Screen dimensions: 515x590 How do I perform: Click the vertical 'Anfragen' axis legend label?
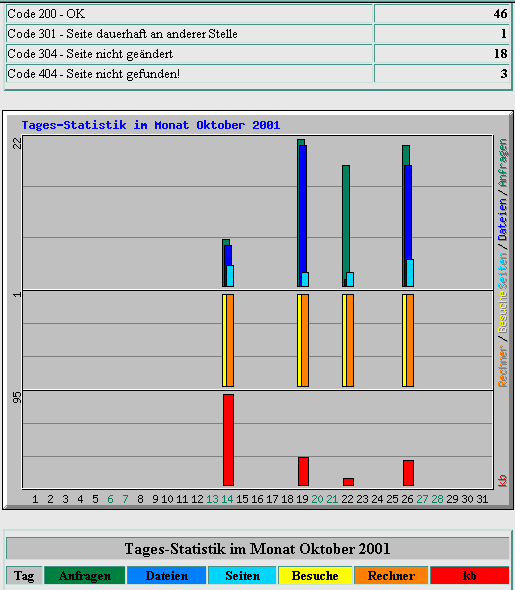503,163
